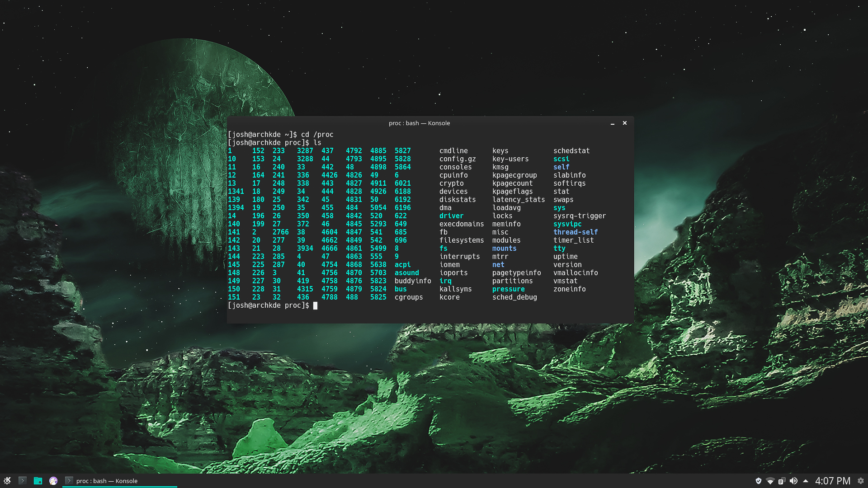Click the 'sysvipc' directory name
This screenshot has height=488, width=868.
tap(567, 224)
